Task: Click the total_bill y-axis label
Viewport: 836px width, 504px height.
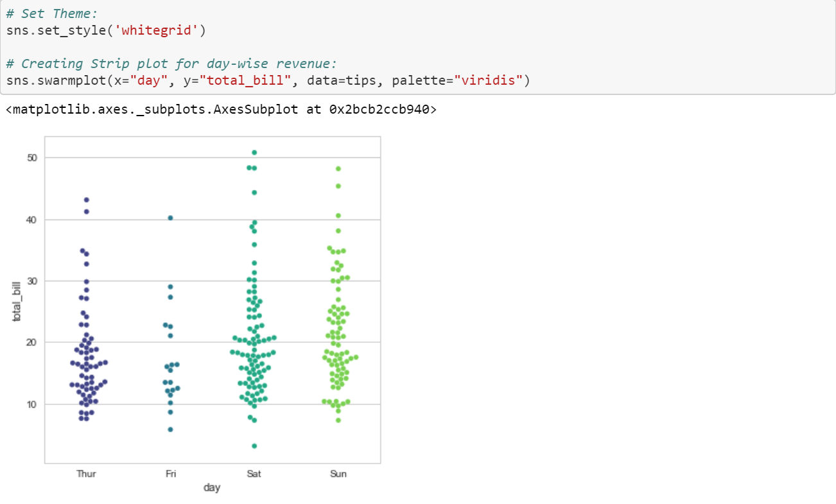Action: pos(17,302)
